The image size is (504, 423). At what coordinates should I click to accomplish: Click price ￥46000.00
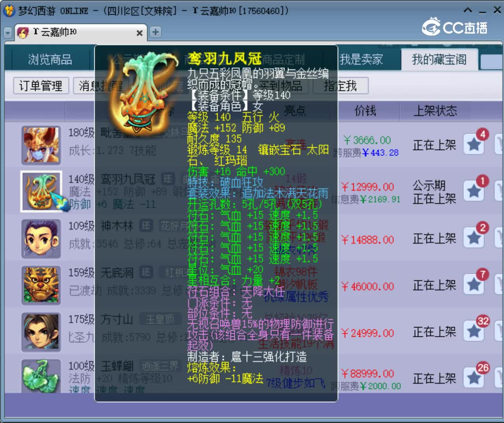(x=367, y=286)
